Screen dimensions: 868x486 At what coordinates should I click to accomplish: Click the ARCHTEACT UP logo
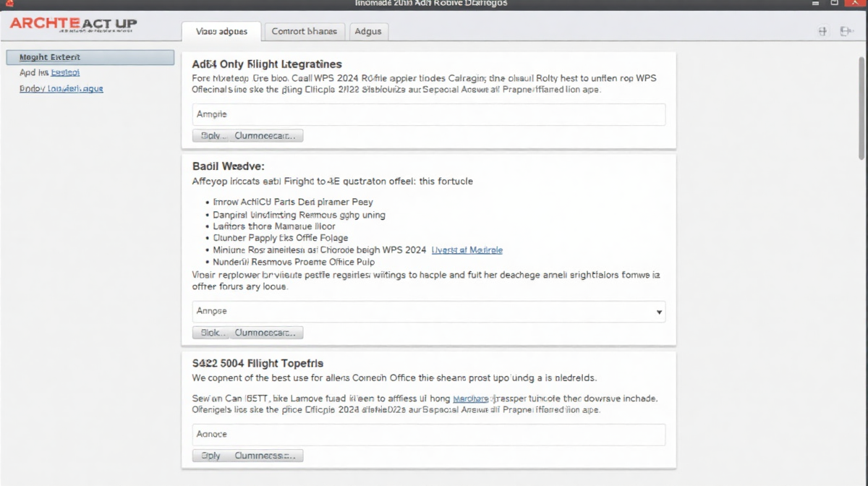73,24
